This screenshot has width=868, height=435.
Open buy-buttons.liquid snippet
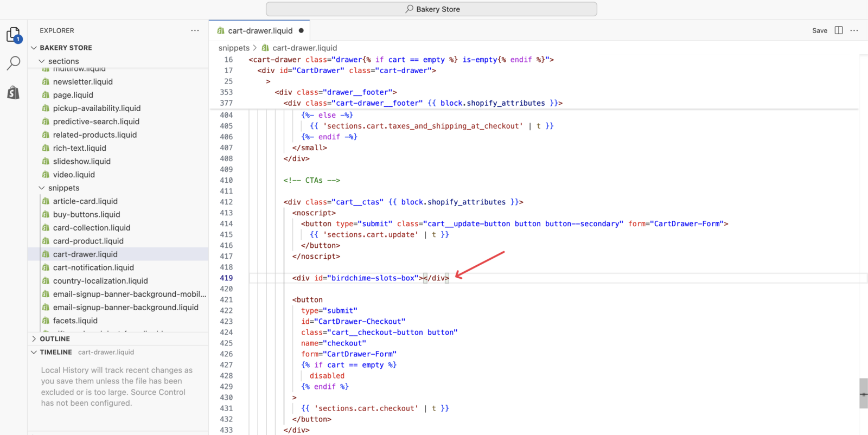87,214
